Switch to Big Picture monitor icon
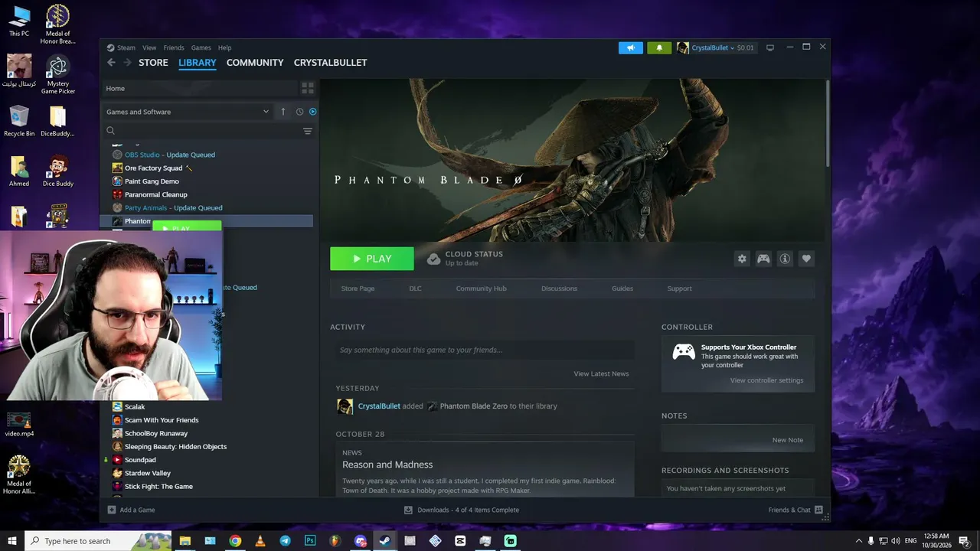 pyautogui.click(x=770, y=47)
